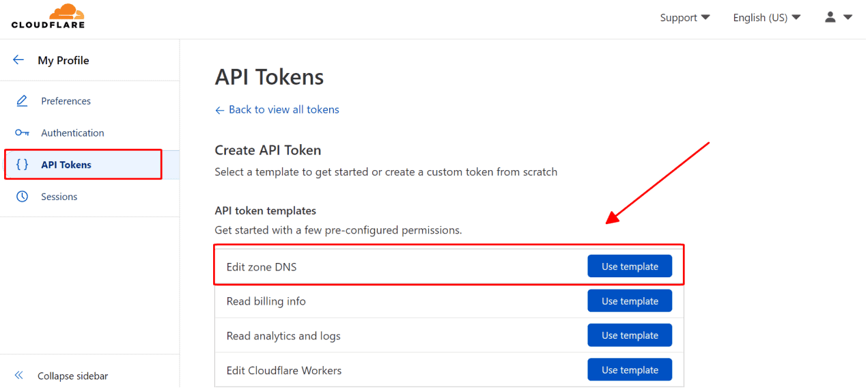
Task: Select Sessions in the sidebar
Action: [59, 197]
